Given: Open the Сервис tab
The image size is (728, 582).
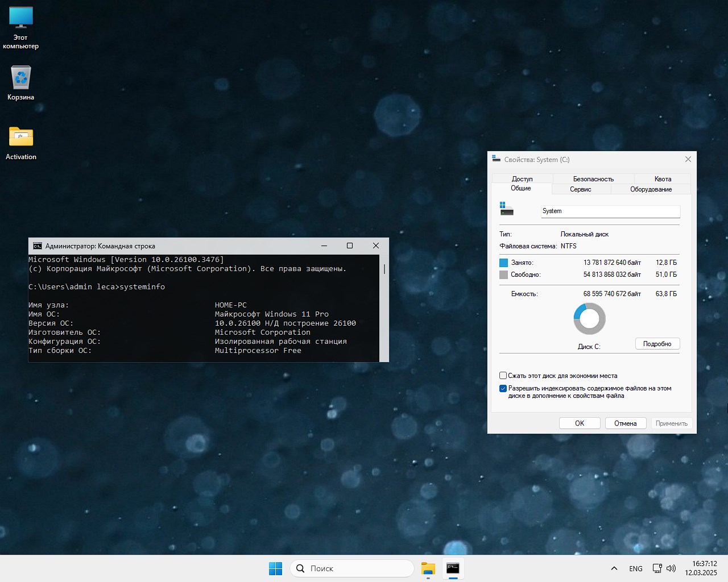Looking at the screenshot, I should click(581, 189).
